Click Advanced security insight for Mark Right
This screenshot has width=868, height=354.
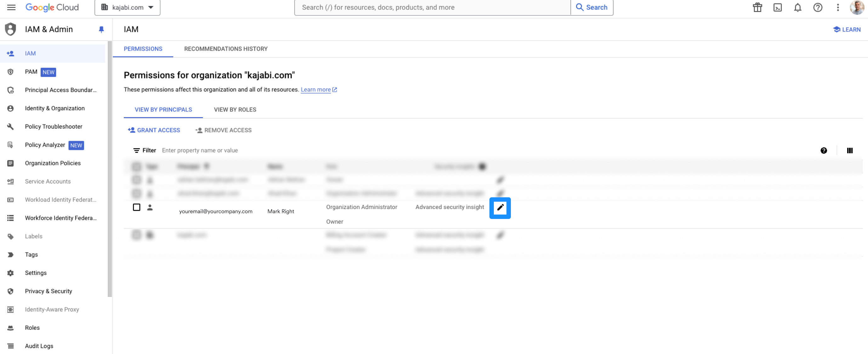pyautogui.click(x=449, y=207)
